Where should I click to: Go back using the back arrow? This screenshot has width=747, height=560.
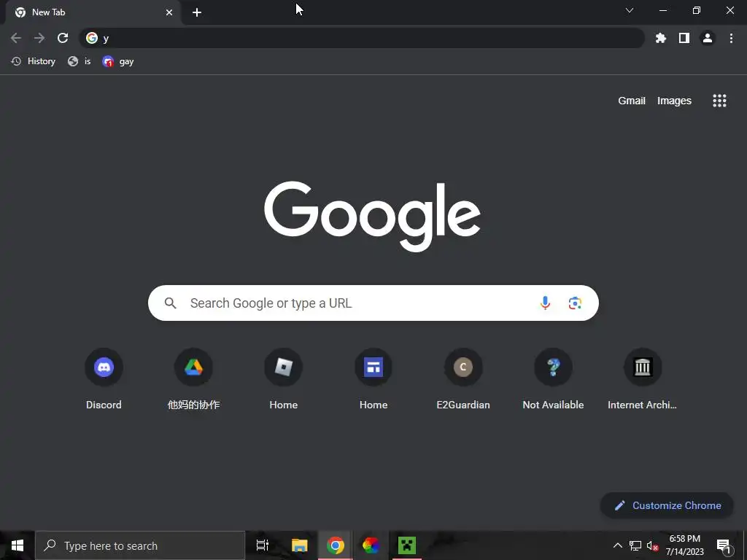(16, 38)
